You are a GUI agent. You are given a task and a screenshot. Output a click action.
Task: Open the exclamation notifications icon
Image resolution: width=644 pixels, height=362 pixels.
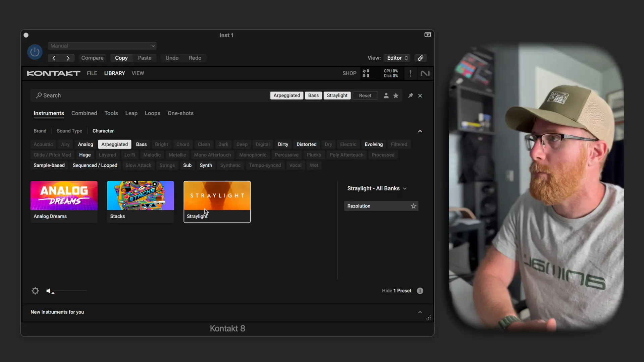[x=410, y=73]
